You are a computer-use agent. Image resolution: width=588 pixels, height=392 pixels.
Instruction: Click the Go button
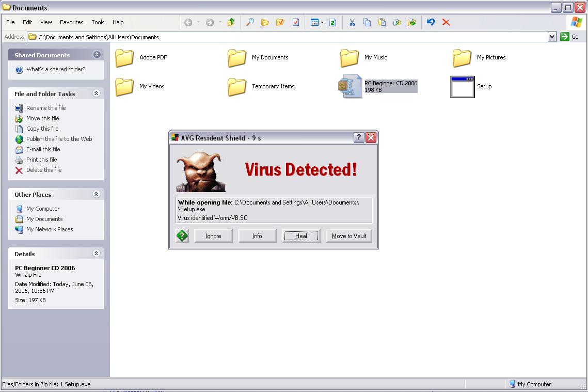(569, 37)
